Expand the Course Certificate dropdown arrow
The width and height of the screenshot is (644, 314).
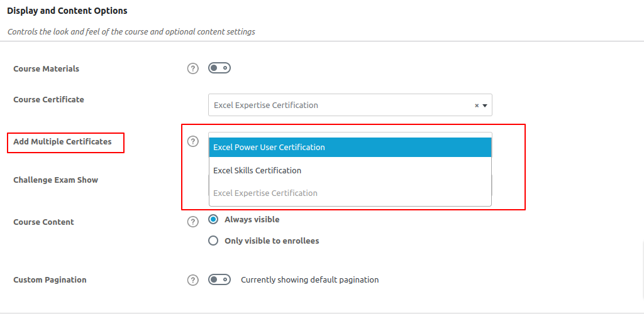(x=485, y=106)
